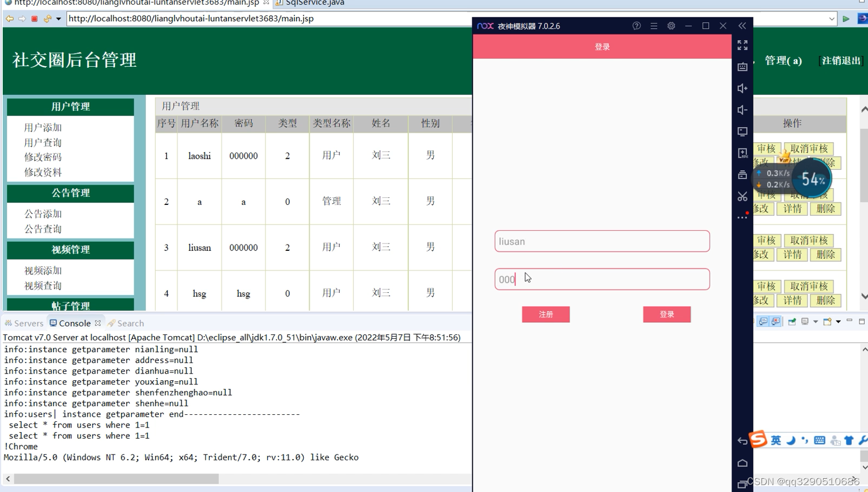868x492 pixels.
Task: Open the dropdown arrow beside refresh icon
Action: (58, 18)
